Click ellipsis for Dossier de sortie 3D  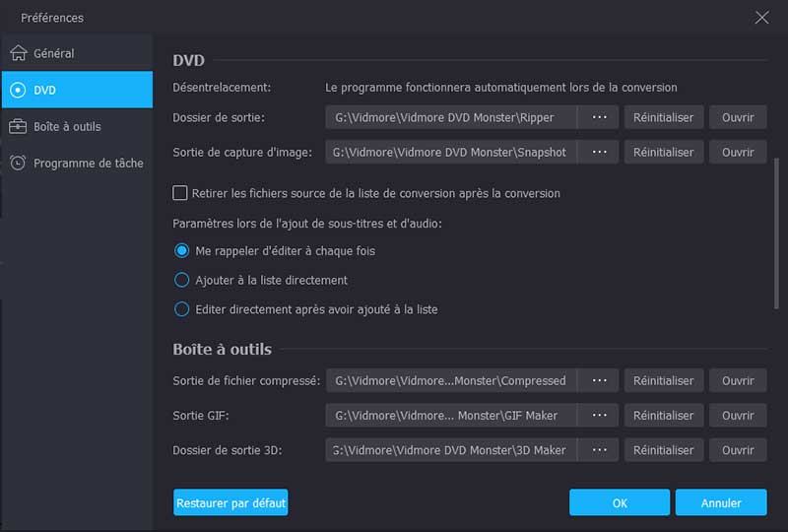coord(598,450)
